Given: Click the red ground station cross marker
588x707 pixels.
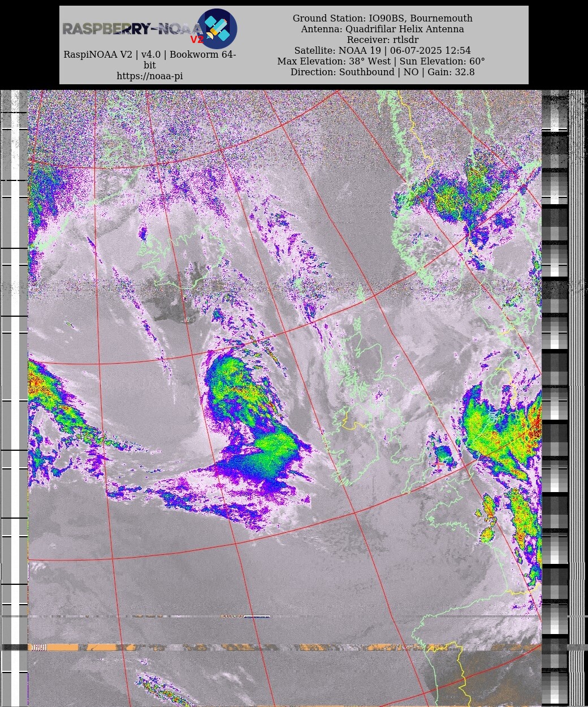Looking at the screenshot, I should 439,464.
